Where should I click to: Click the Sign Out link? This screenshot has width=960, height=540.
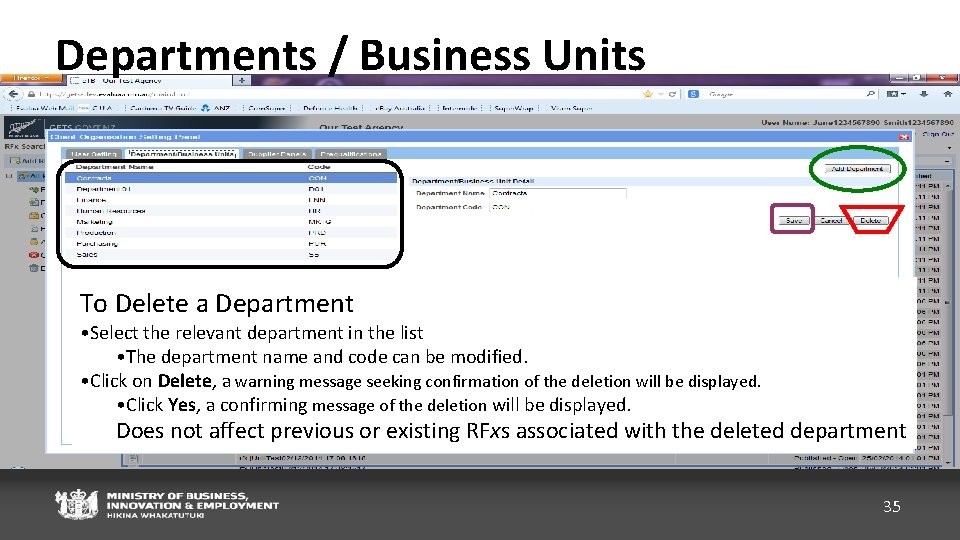tap(938, 134)
